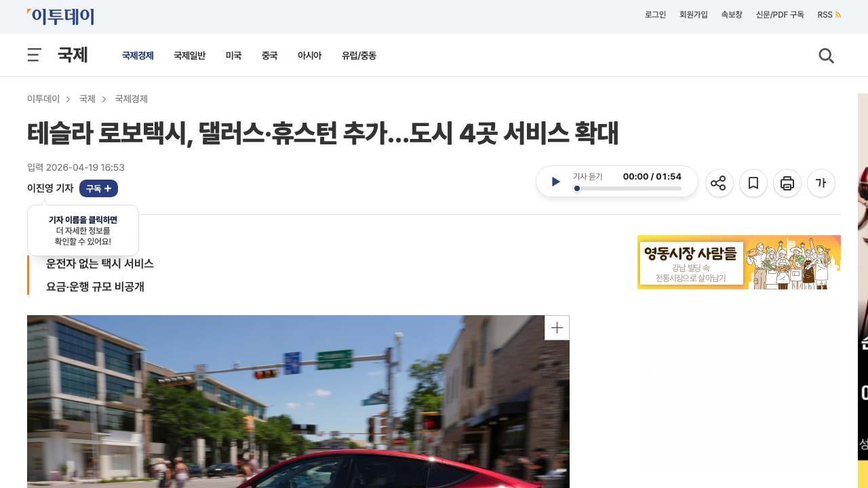Image resolution: width=868 pixels, height=488 pixels.
Task: Click the 국제 section heading
Action: [73, 55]
